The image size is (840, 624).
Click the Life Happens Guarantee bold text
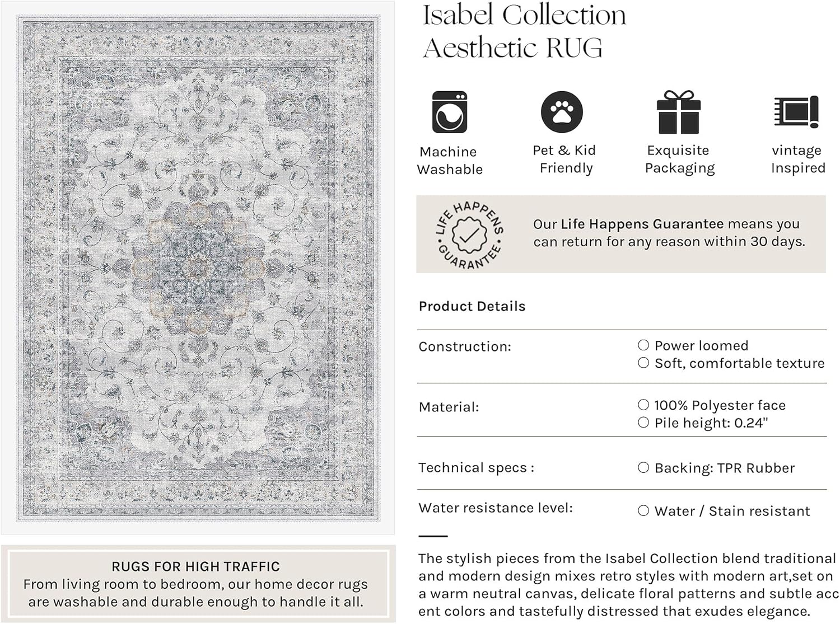pyautogui.click(x=642, y=224)
